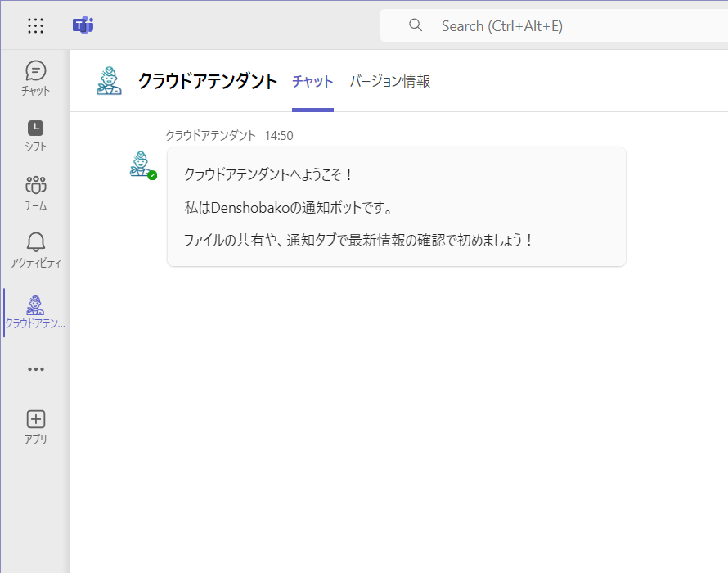Click the 14:50 message timestamp
The height and width of the screenshot is (573, 728).
pos(279,136)
